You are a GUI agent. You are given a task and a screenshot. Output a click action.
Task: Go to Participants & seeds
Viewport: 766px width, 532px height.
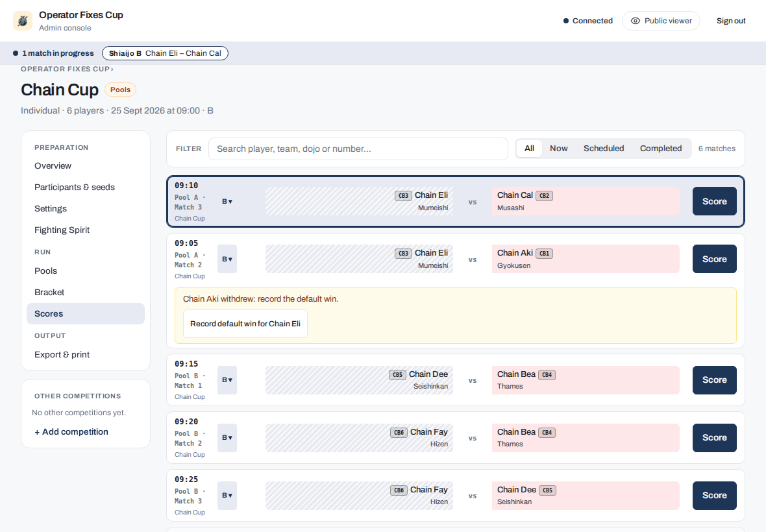[x=86, y=187]
